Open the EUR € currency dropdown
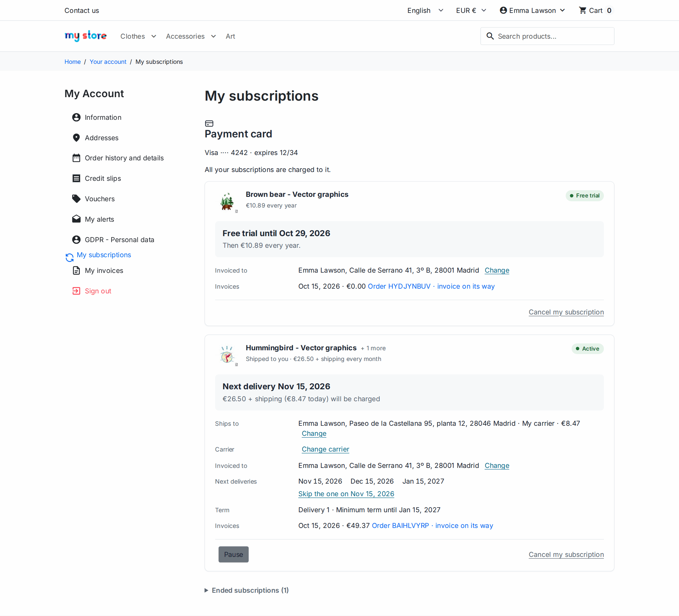Screen dimensions: 679x616 (x=471, y=10)
